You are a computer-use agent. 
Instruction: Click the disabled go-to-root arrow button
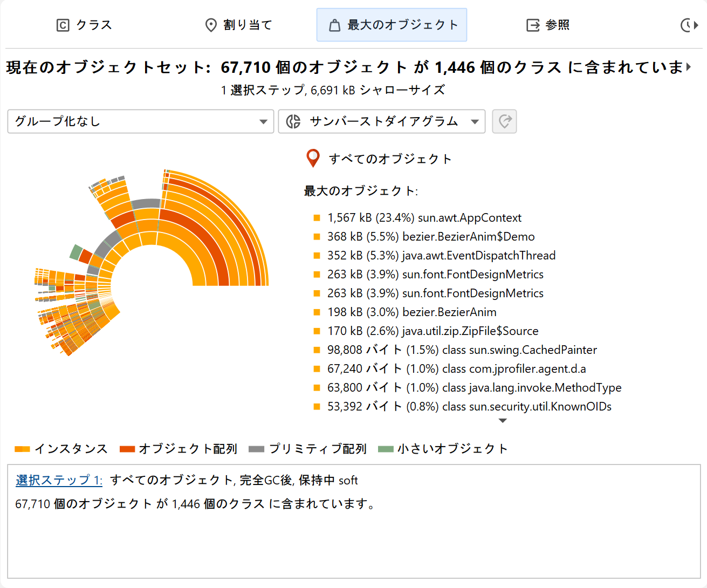pos(504,121)
